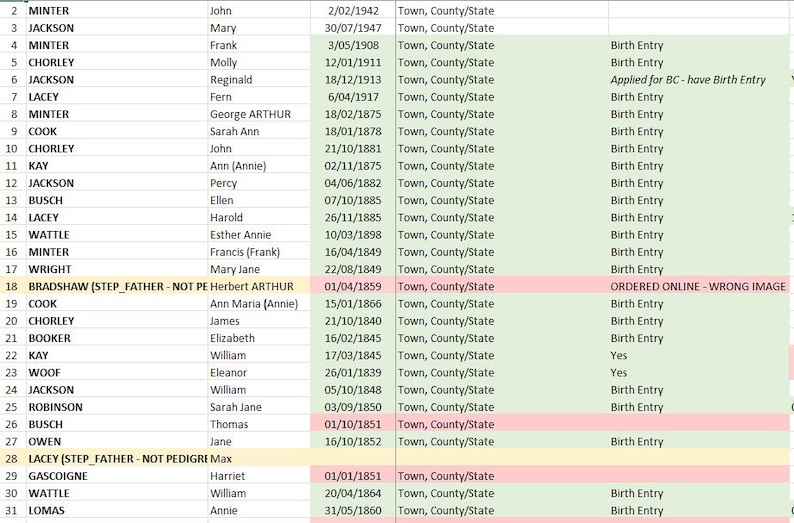The image size is (794, 523).
Task: Select date cell 12/01/1911
Action: [353, 63]
